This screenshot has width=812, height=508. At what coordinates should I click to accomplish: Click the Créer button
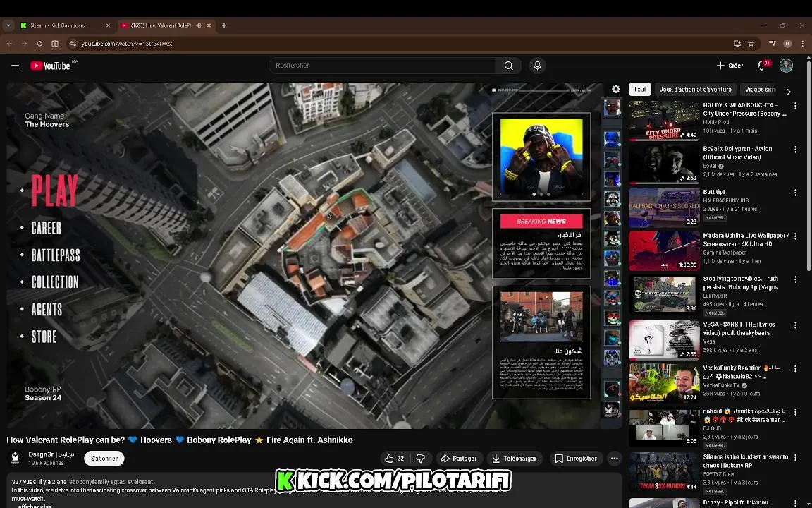point(730,66)
